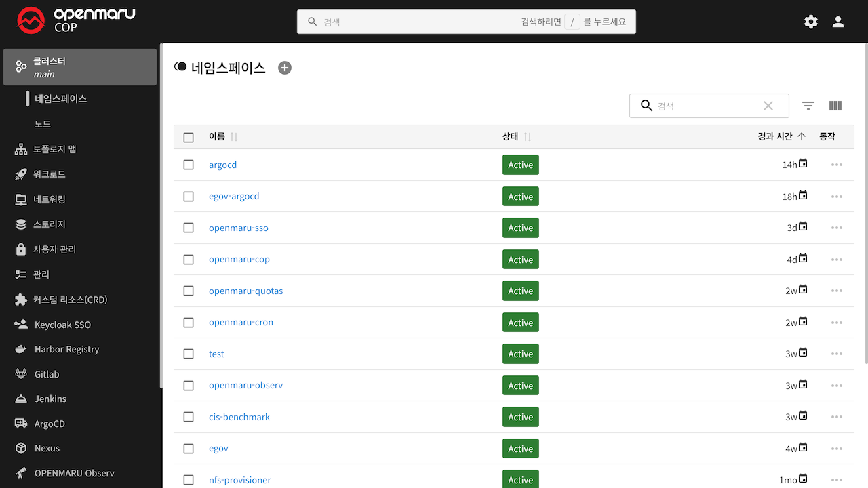
Task: Sort by 경과 시간 column arrow
Action: pos(802,136)
